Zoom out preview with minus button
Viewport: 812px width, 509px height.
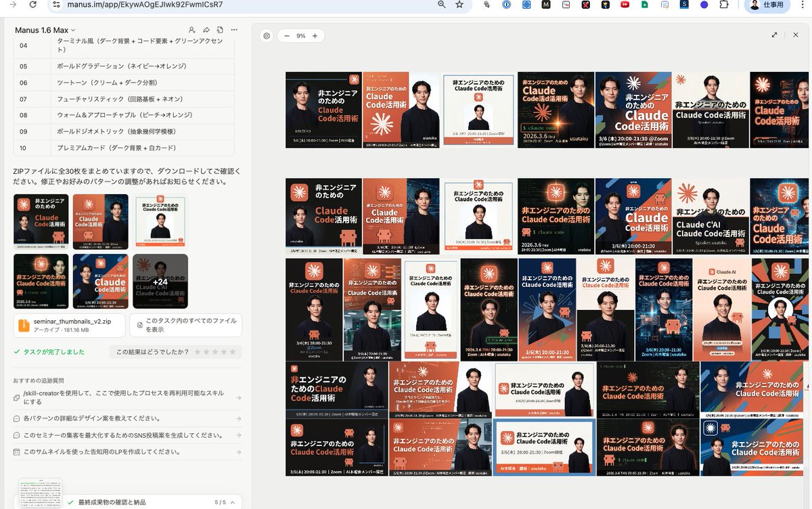tap(286, 36)
